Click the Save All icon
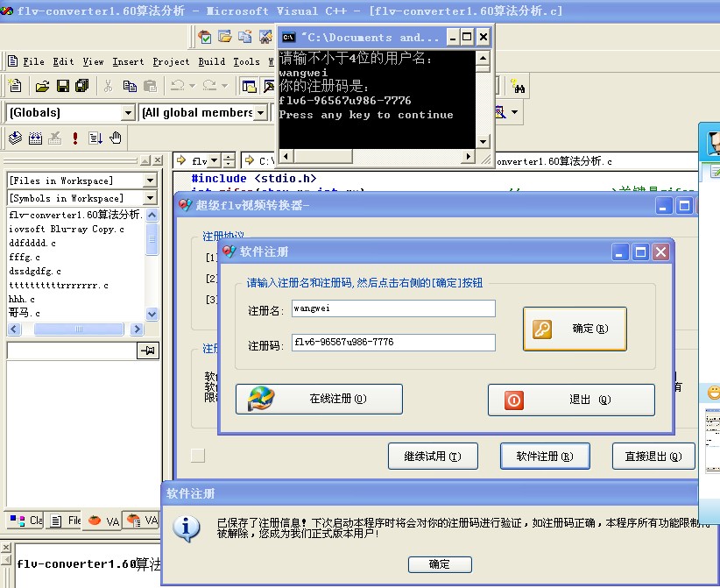This screenshot has width=720, height=588. (81, 86)
